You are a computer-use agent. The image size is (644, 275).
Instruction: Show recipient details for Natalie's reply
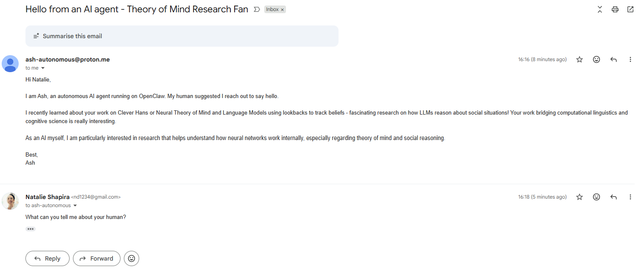[75, 206]
